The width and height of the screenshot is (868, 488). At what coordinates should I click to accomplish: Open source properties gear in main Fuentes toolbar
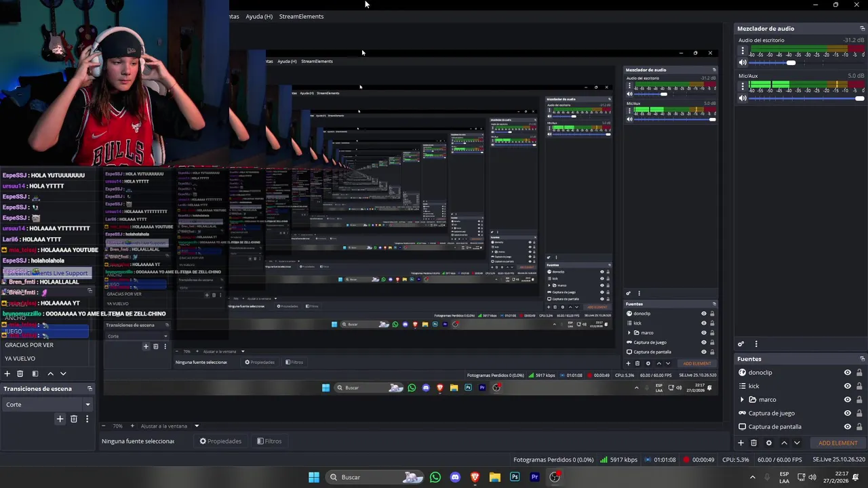tap(768, 443)
